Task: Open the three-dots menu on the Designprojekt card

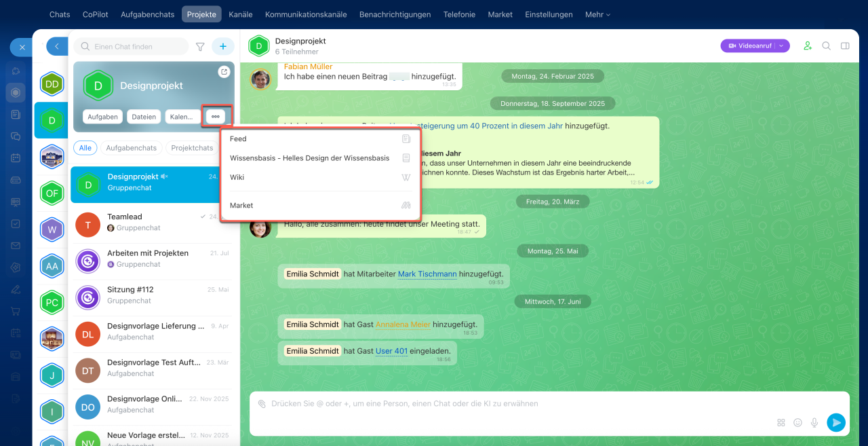Action: click(216, 117)
